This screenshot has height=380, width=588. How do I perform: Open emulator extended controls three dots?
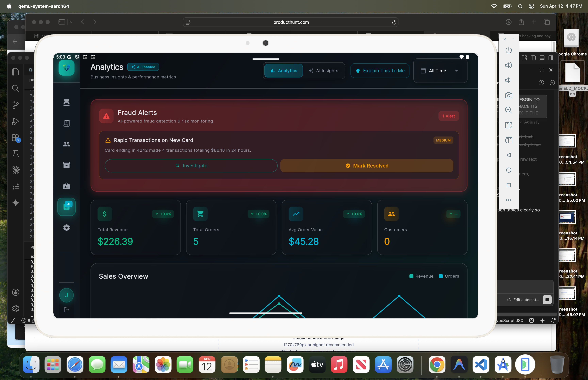[508, 200]
